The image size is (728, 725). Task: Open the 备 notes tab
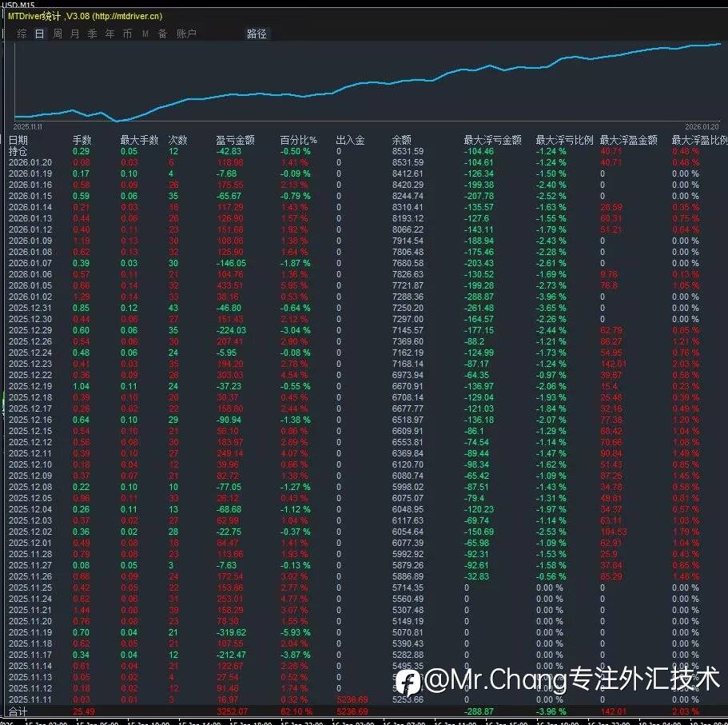coord(162,34)
